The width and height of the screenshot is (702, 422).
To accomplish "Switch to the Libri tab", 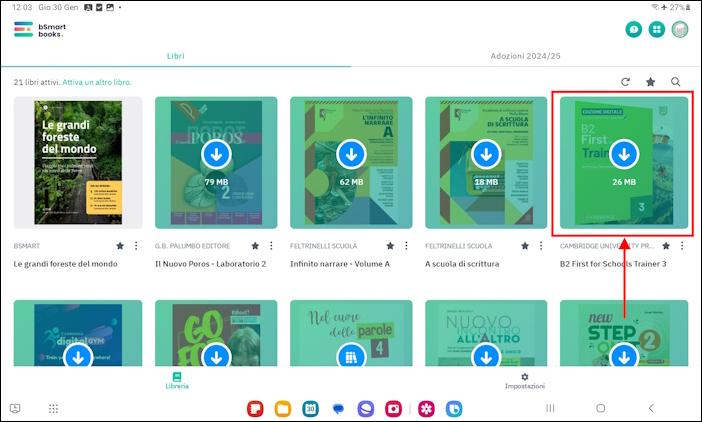I will pyautogui.click(x=176, y=56).
